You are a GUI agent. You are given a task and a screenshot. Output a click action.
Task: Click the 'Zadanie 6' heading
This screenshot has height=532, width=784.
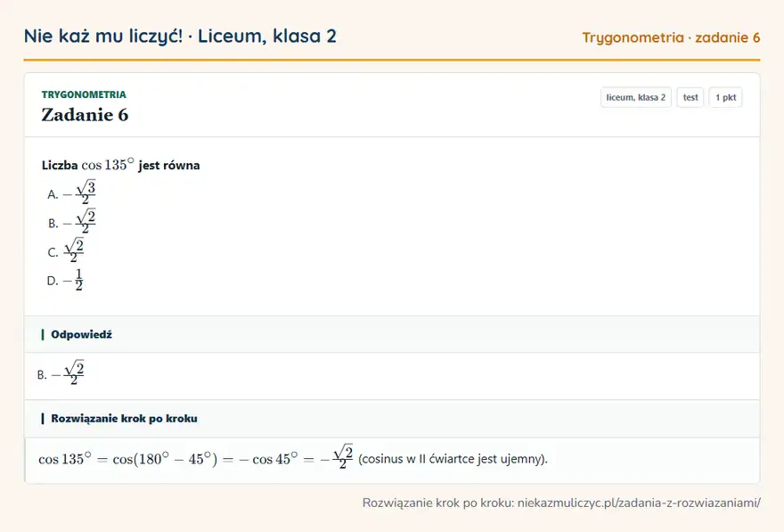pos(85,115)
